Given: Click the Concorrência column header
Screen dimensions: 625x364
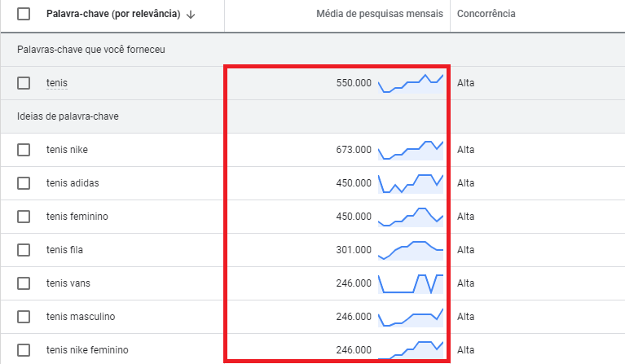Looking at the screenshot, I should tap(486, 14).
